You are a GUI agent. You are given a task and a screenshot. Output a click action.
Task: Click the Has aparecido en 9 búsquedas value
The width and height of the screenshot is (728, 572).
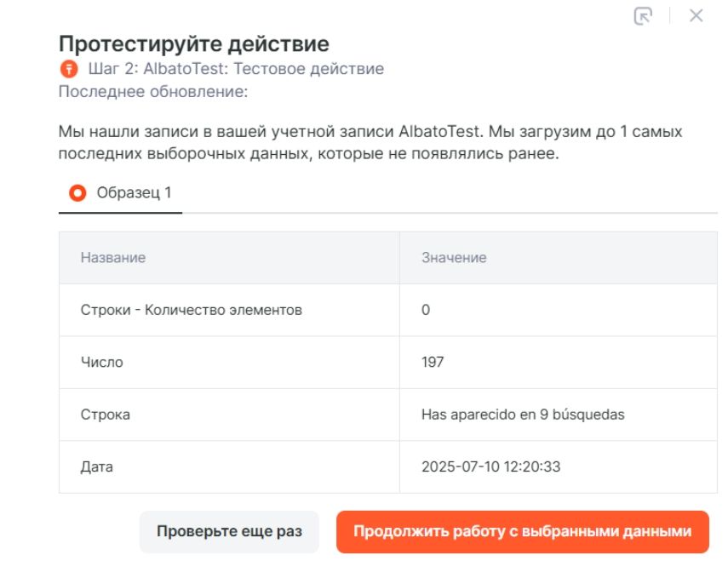[x=523, y=415]
